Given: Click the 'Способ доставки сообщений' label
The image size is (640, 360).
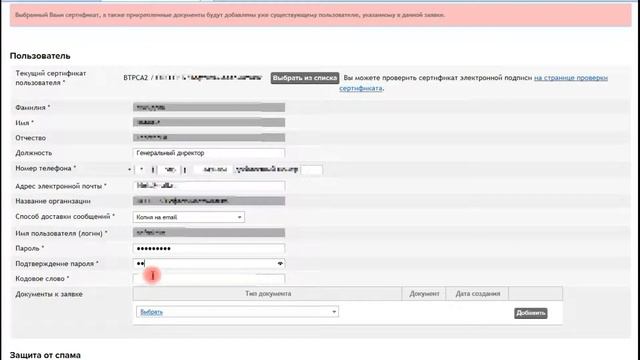Looking at the screenshot, I should click(65, 216).
